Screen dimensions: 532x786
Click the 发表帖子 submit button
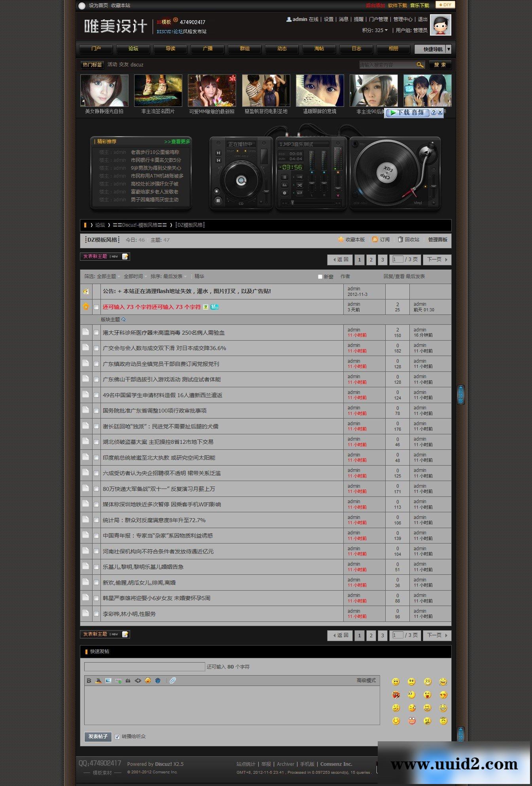pos(98,737)
